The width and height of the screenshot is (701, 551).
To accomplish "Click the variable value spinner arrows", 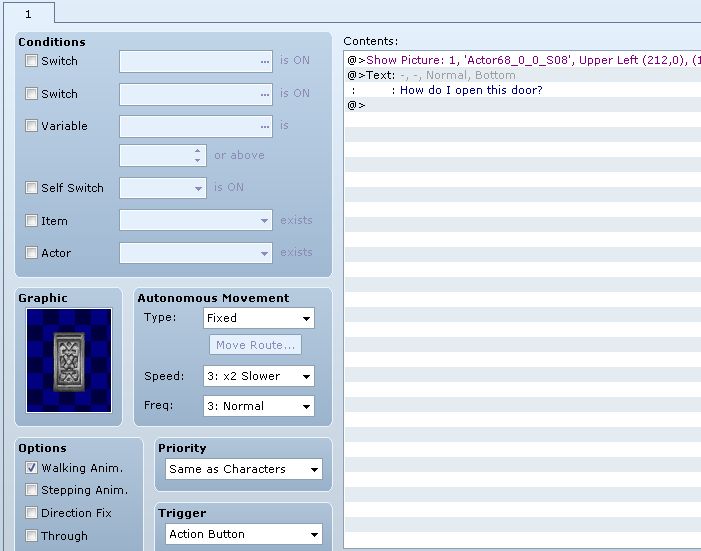I will pyautogui.click(x=198, y=155).
